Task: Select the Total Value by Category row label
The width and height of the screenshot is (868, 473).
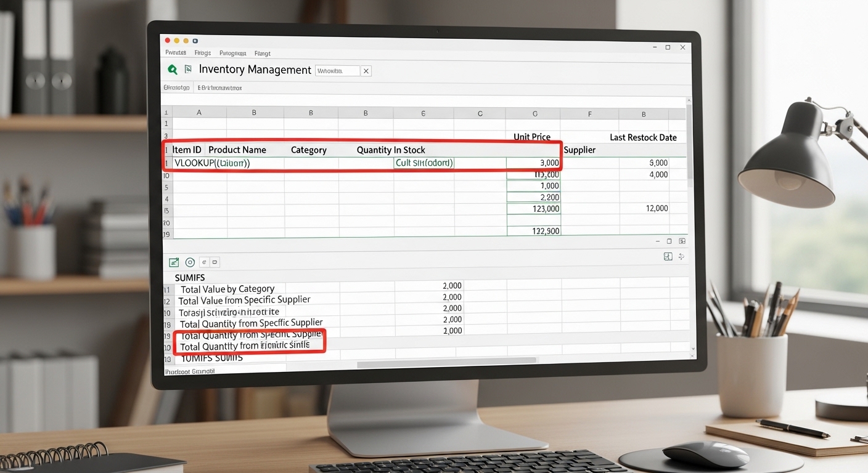Action: pyautogui.click(x=227, y=289)
